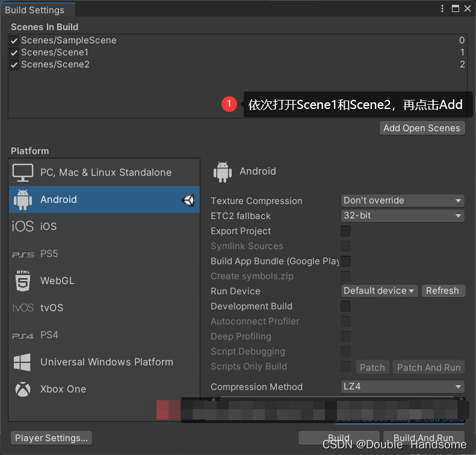The image size is (476, 455).
Task: Click the Compression Method label
Action: 256,387
